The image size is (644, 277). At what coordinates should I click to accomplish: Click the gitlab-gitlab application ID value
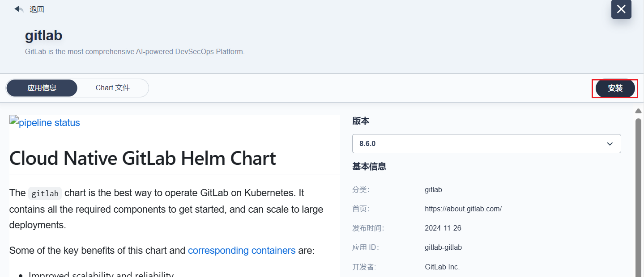(x=443, y=248)
